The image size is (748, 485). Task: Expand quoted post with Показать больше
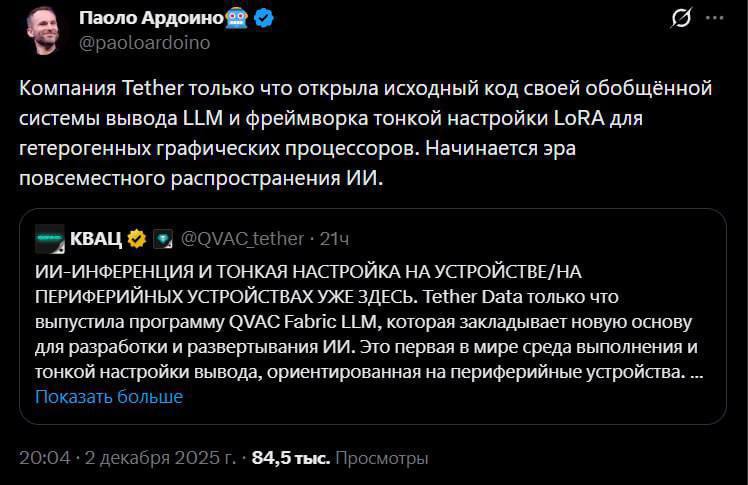pos(109,397)
